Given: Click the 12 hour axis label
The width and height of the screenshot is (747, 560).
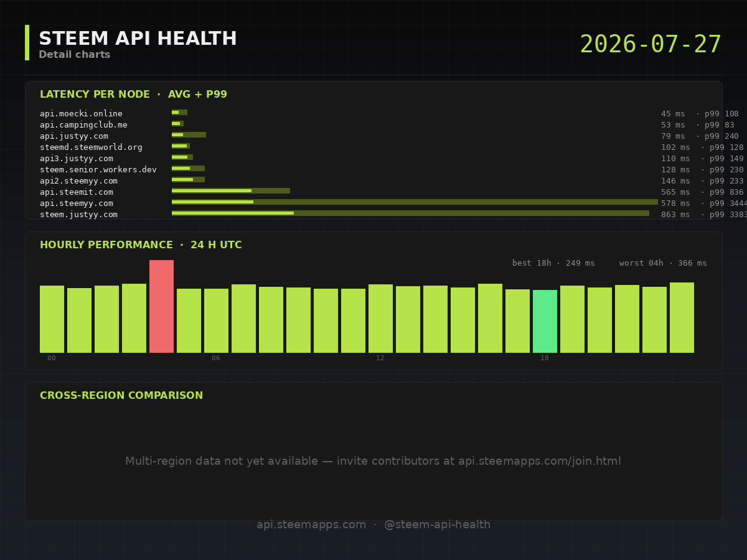Looking at the screenshot, I should (380, 358).
